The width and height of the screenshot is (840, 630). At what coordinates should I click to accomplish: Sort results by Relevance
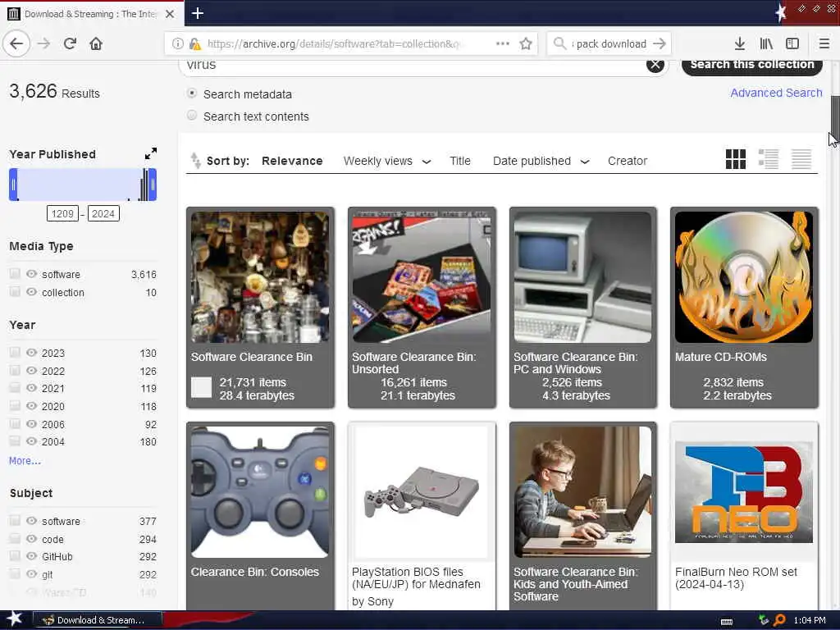click(292, 161)
